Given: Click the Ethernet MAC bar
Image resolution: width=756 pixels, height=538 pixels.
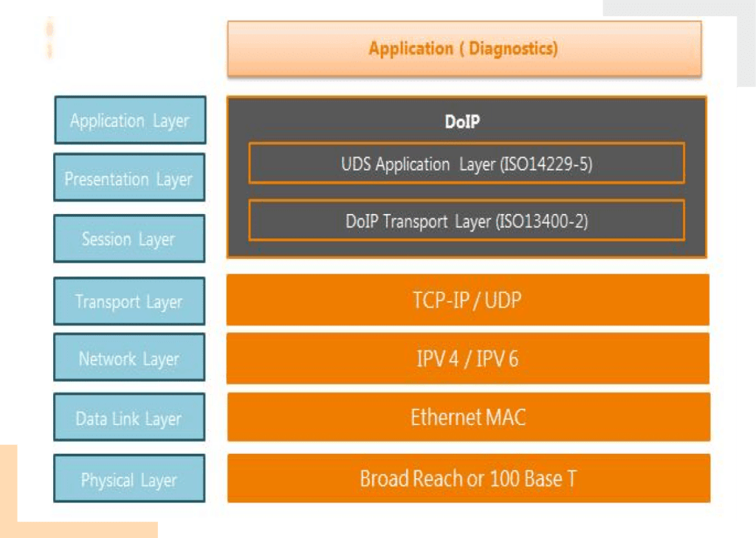Looking at the screenshot, I should (x=468, y=417).
